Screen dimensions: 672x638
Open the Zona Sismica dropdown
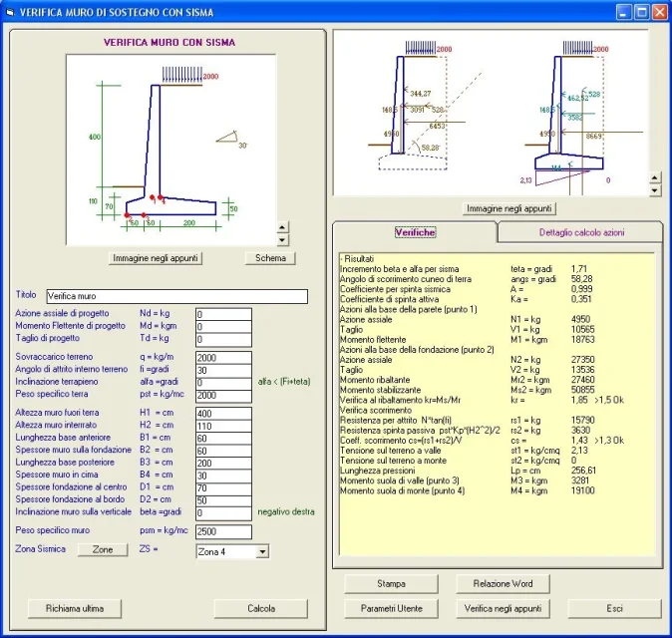(x=262, y=551)
